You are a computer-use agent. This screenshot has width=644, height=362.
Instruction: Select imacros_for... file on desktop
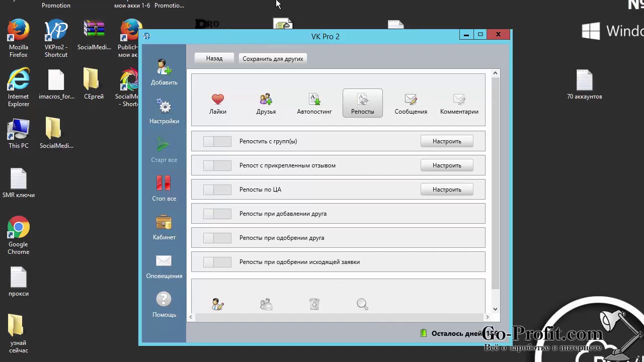tap(56, 84)
